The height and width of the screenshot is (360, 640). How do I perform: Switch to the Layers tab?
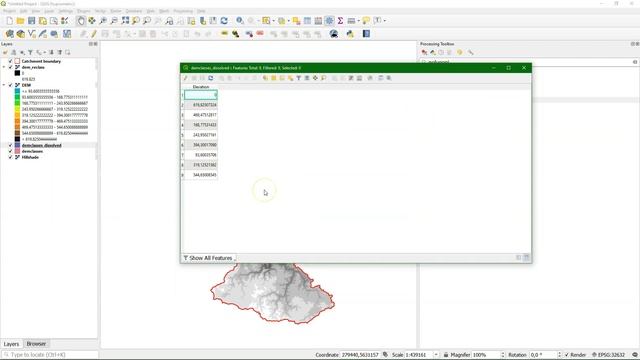tap(11, 344)
